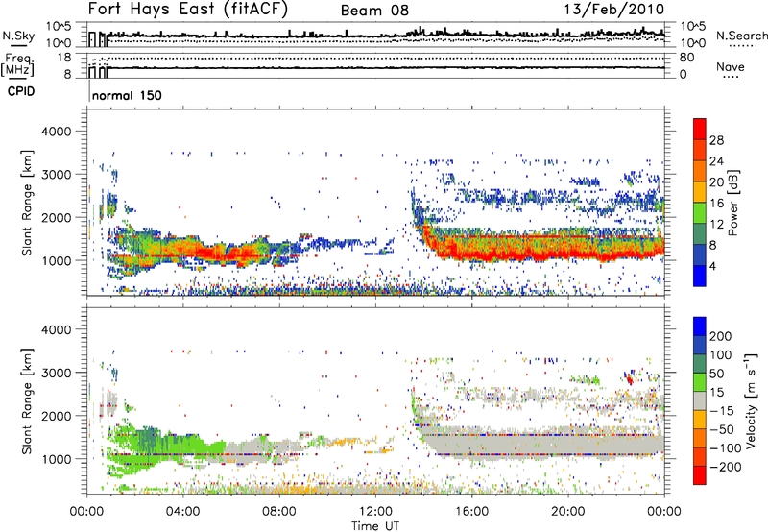Click 'Slant Range [km]' label of power panel
This screenshot has height=532, width=768.
point(27,203)
